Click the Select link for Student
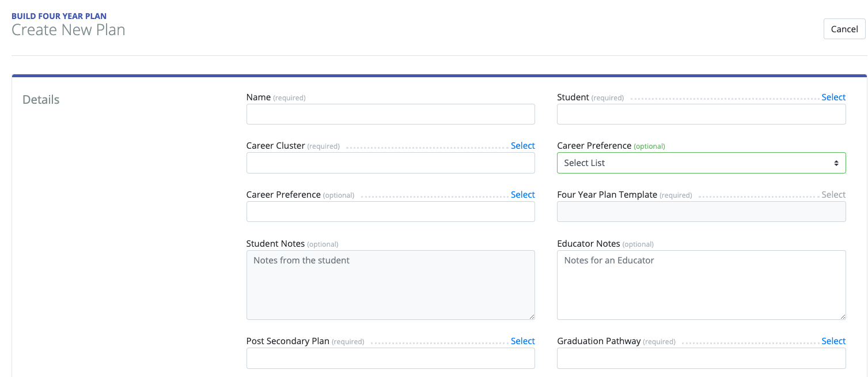 coord(833,97)
